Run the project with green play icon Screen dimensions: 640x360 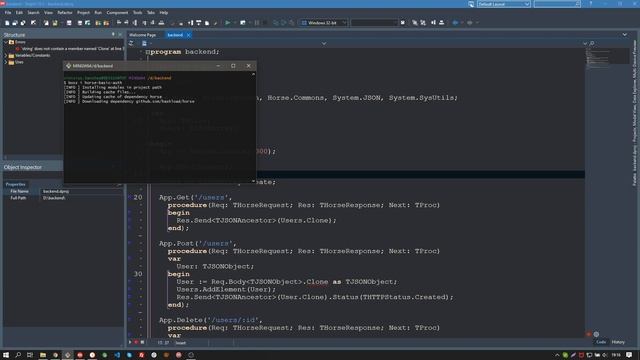[x=228, y=23]
